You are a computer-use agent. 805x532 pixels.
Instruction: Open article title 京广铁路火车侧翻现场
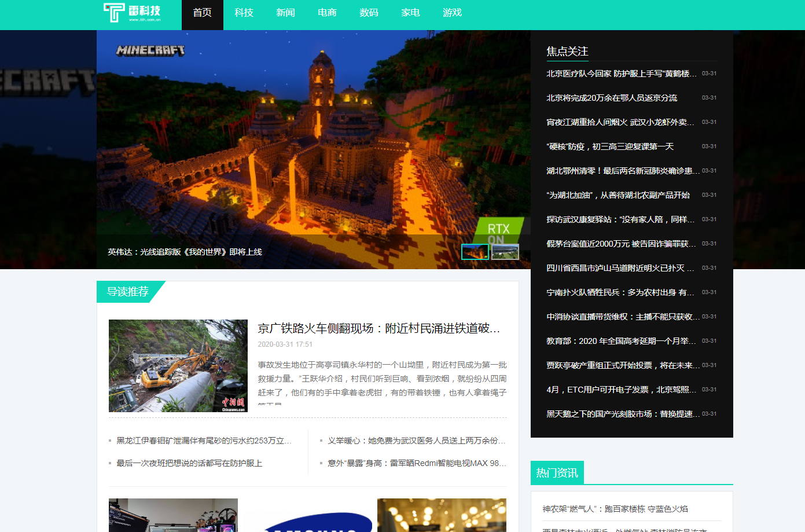pyautogui.click(x=379, y=328)
